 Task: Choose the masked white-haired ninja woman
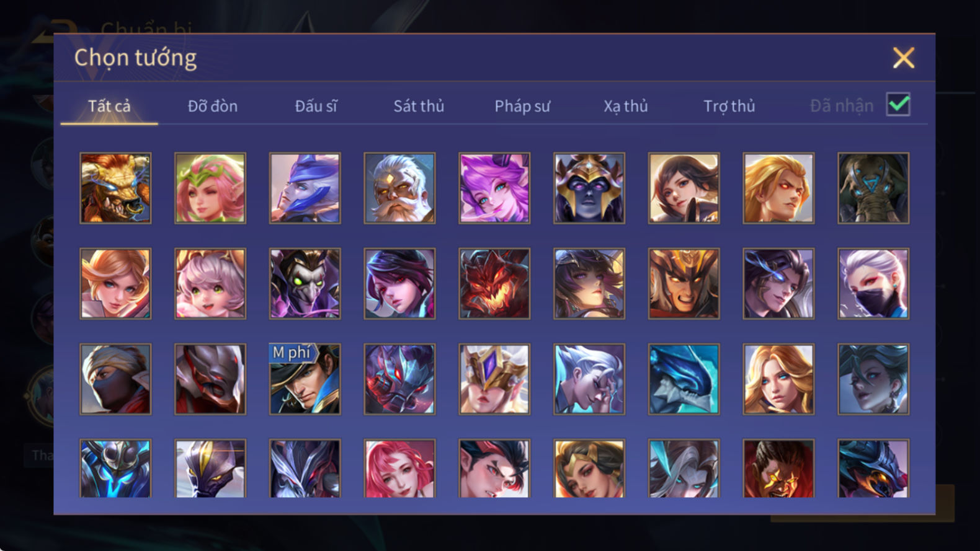point(873,284)
